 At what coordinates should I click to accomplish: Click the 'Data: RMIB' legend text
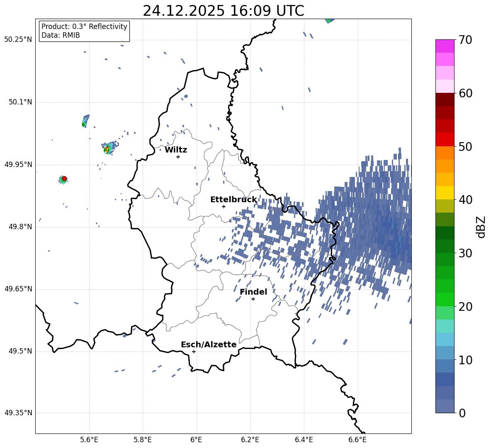pyautogui.click(x=61, y=35)
